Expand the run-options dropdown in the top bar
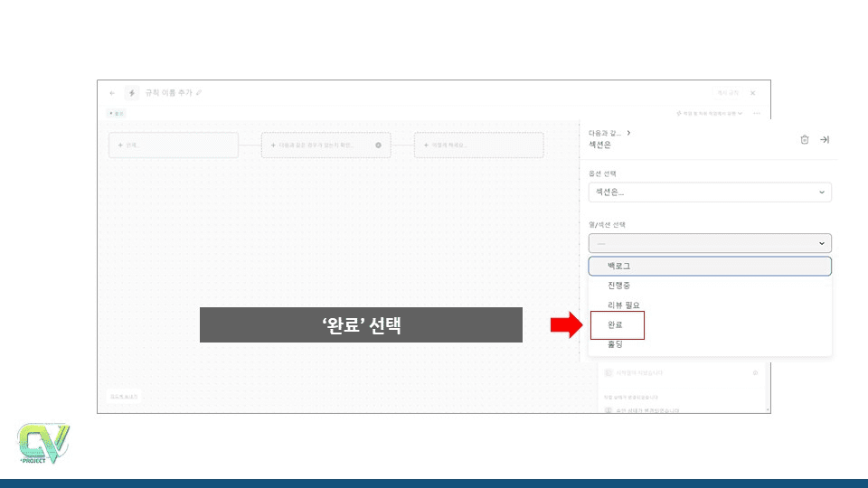This screenshot has height=488, width=868. coord(710,114)
